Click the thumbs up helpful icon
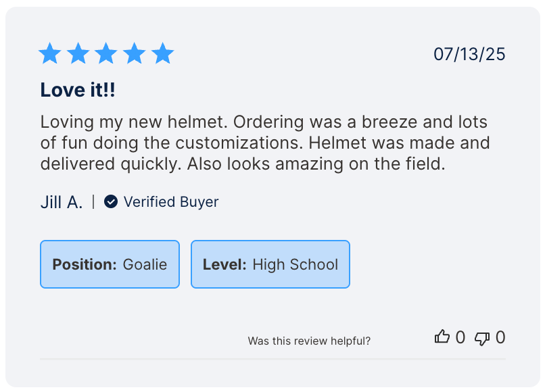 tap(442, 337)
